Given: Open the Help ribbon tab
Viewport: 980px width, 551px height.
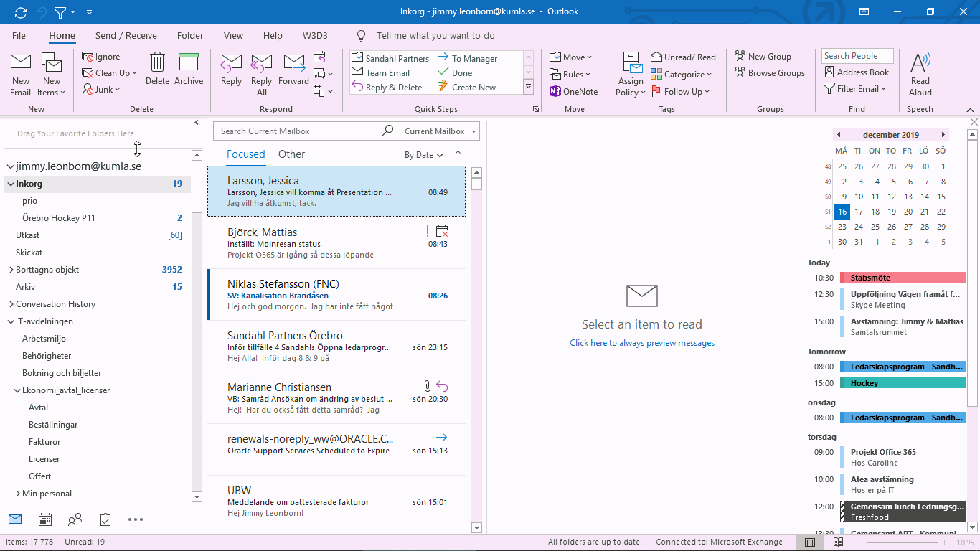Looking at the screenshot, I should click(x=273, y=35).
